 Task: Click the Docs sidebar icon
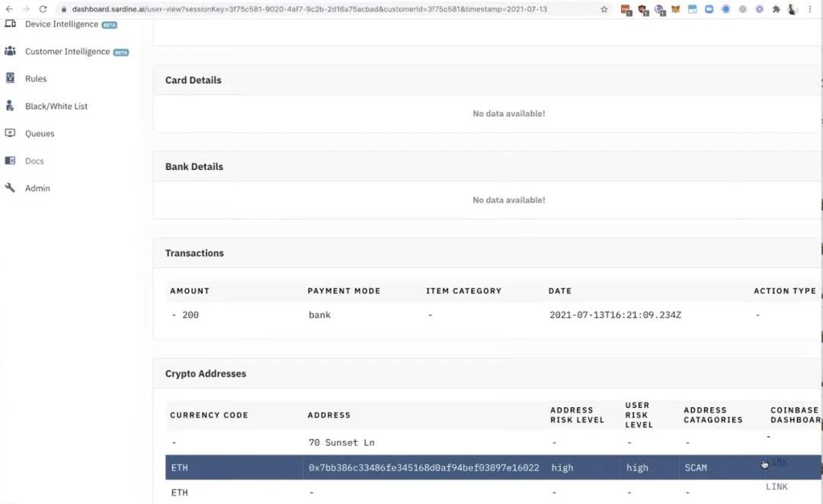[x=10, y=161]
